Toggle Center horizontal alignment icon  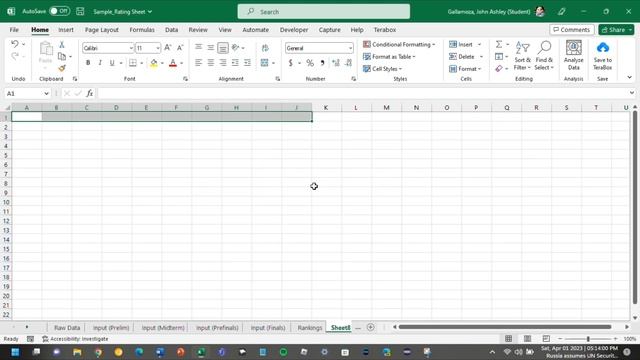click(x=211, y=63)
